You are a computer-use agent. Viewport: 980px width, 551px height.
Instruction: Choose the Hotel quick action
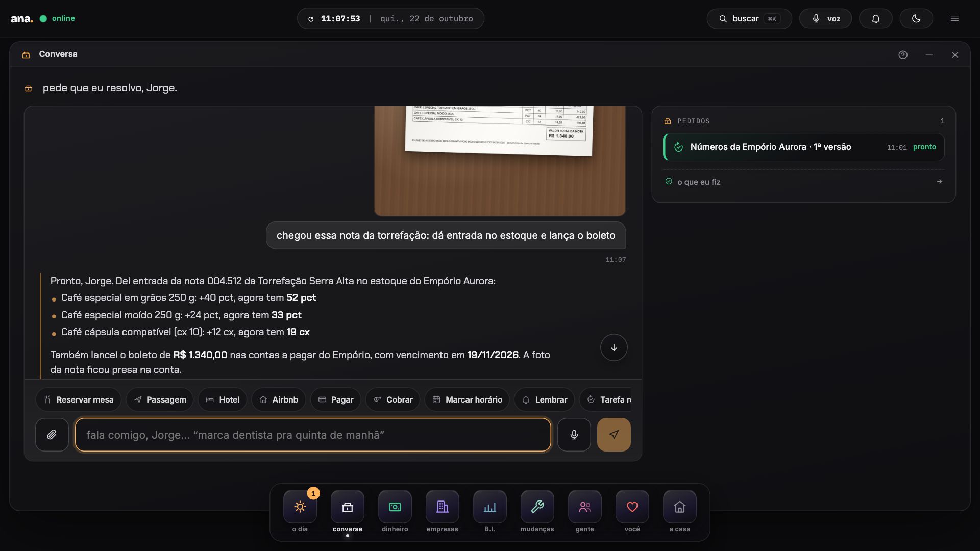click(x=223, y=399)
